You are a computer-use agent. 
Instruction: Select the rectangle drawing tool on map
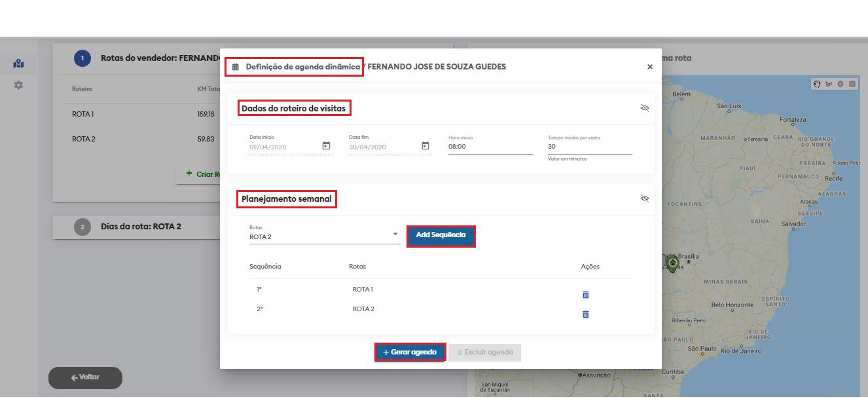point(852,84)
